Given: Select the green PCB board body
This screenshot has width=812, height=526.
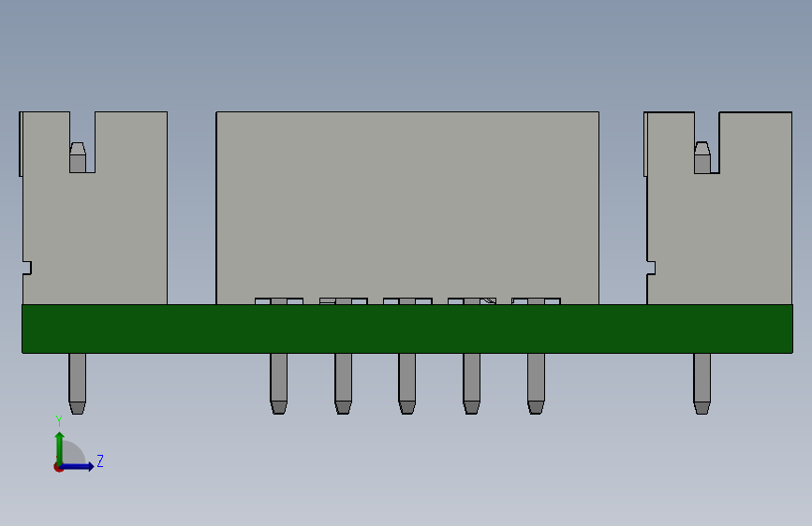Looking at the screenshot, I should pos(407,329).
